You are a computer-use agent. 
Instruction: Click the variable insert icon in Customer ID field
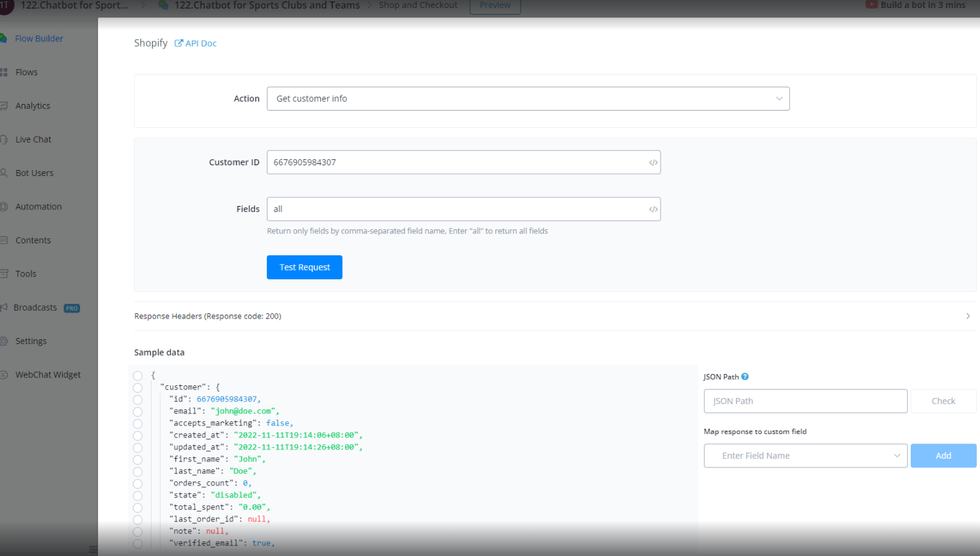653,163
